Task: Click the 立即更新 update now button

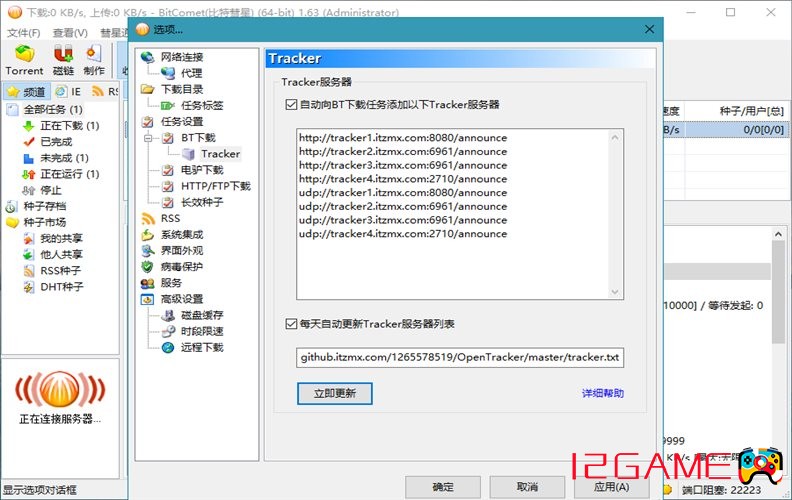Action: [335, 393]
